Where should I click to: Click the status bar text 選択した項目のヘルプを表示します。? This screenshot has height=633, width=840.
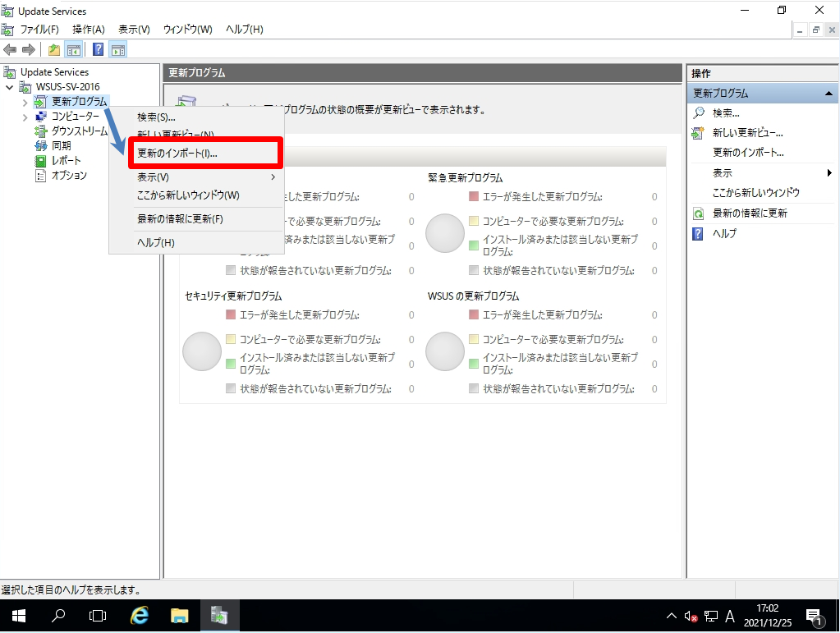[71, 590]
